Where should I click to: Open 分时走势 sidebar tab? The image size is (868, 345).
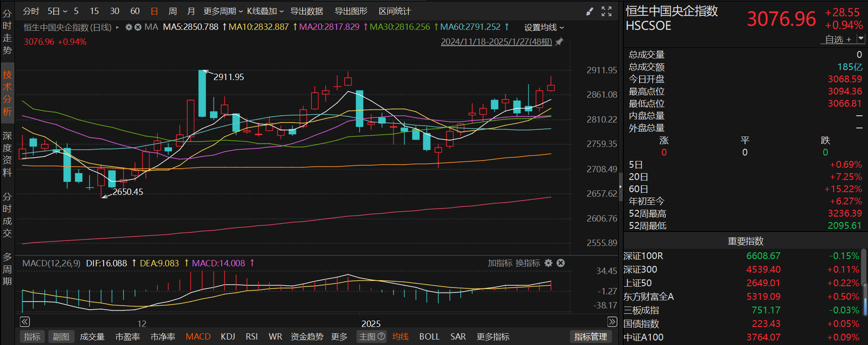pyautogui.click(x=7, y=32)
